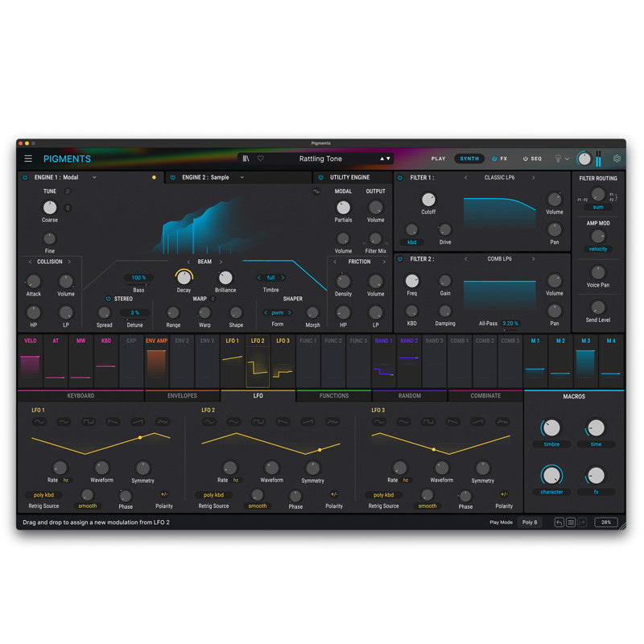Screen dimensions: 644x644
Task: Click LFO 3 Polarity +/- icon
Action: (x=504, y=494)
